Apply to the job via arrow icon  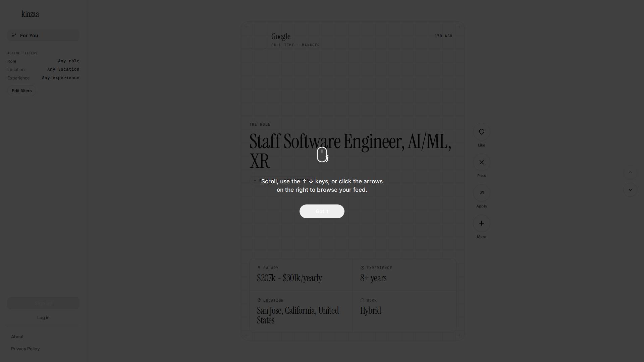482,193
